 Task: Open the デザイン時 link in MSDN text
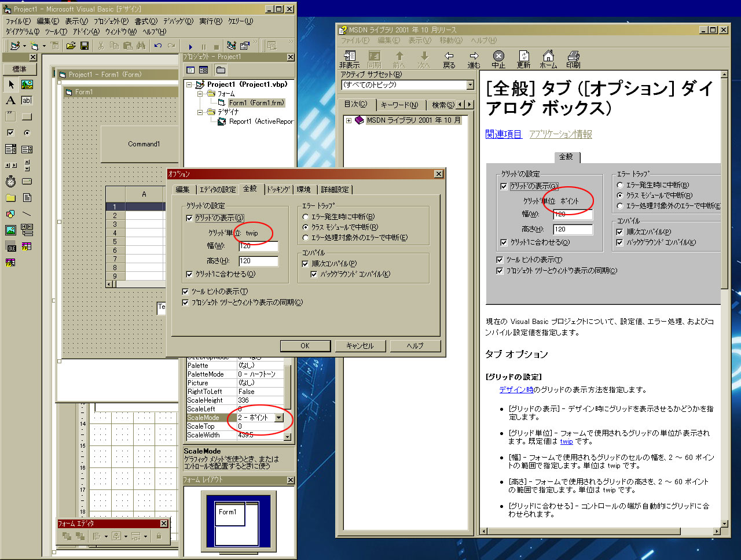[x=516, y=390]
